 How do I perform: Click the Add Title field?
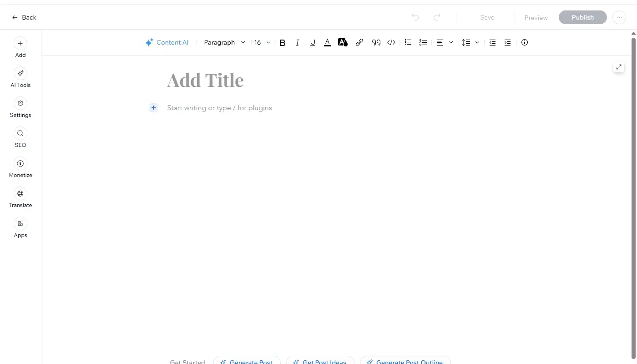point(205,80)
